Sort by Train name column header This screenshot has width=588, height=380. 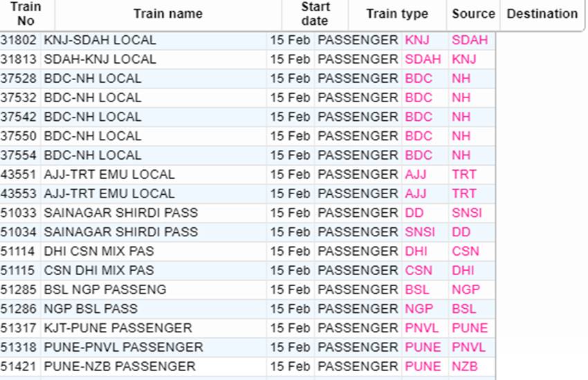point(167,14)
